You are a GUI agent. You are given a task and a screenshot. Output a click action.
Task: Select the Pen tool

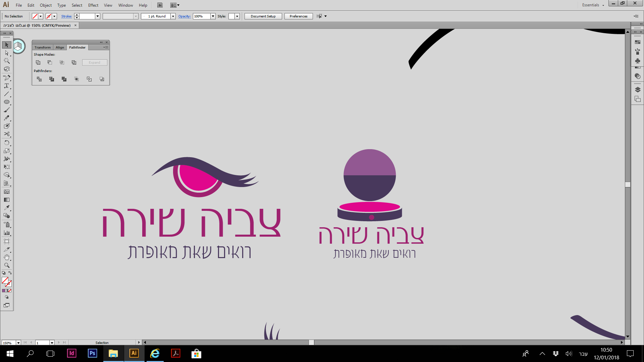coord(6,78)
